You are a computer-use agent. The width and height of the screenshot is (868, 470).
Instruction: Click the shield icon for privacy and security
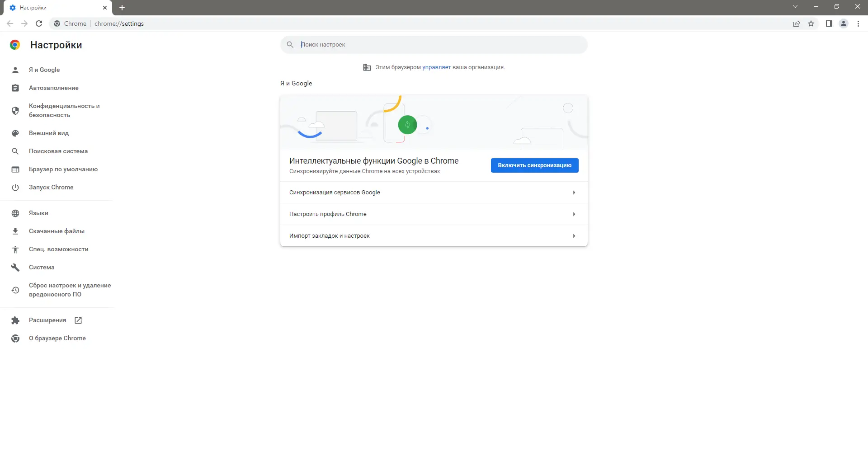point(15,111)
